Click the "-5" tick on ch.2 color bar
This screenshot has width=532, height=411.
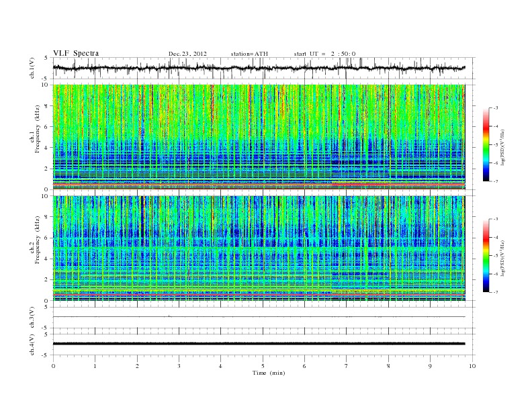(x=496, y=255)
